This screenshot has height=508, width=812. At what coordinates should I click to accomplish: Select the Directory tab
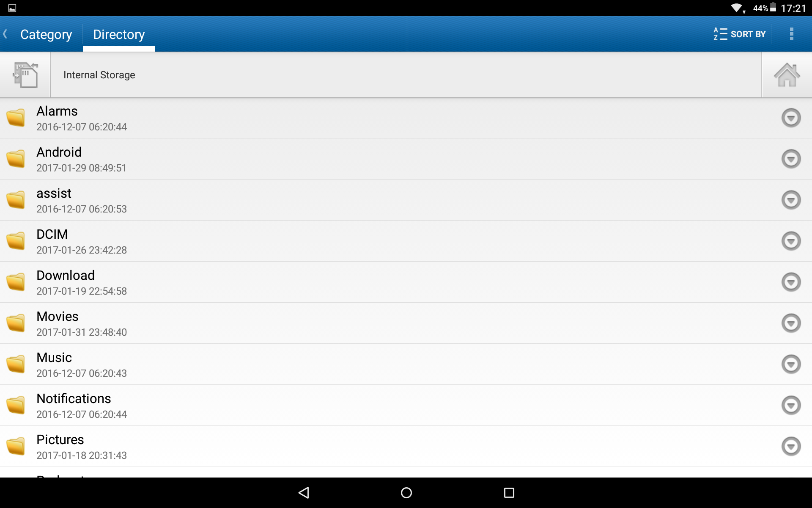click(119, 34)
